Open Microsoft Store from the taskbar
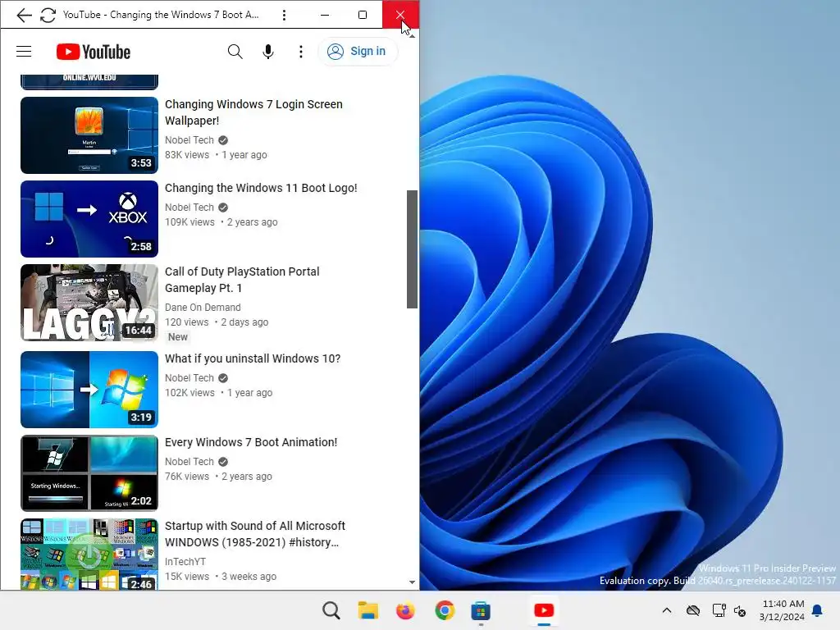The height and width of the screenshot is (630, 840). pos(481,610)
